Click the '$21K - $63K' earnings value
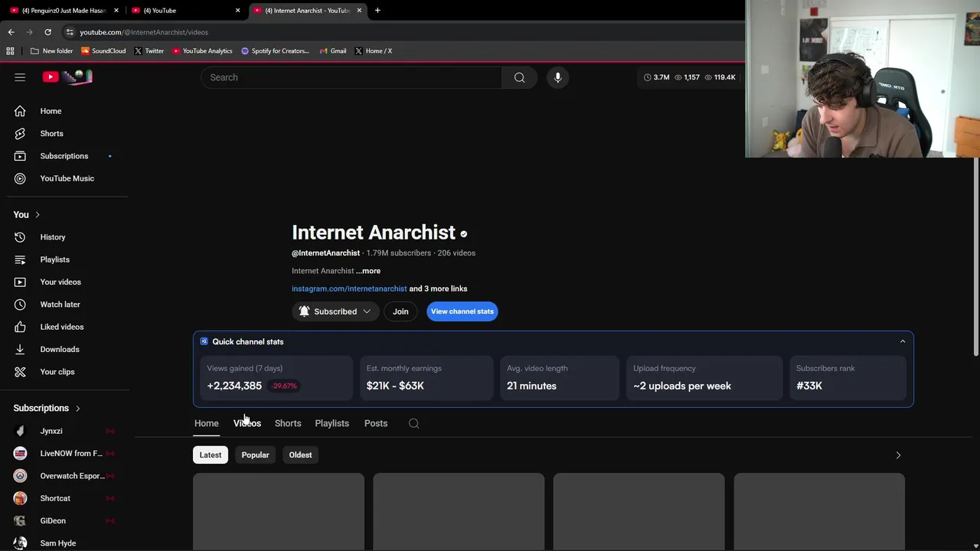980x551 pixels. click(x=395, y=386)
